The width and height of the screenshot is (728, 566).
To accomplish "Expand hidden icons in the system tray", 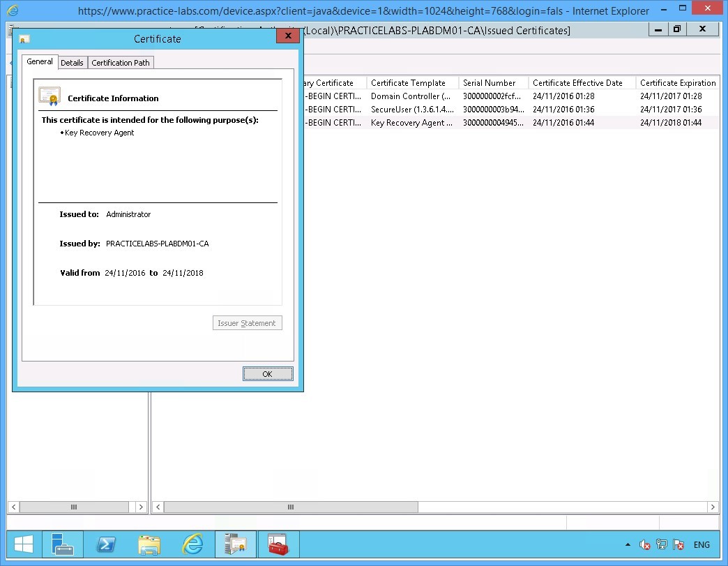I will pyautogui.click(x=628, y=544).
